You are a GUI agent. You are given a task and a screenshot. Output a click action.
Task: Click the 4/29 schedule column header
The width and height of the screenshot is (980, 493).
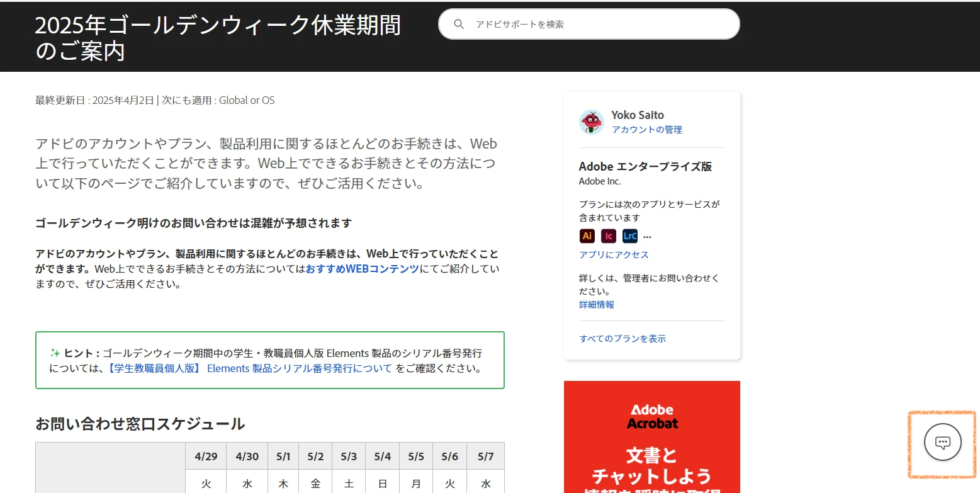click(206, 456)
